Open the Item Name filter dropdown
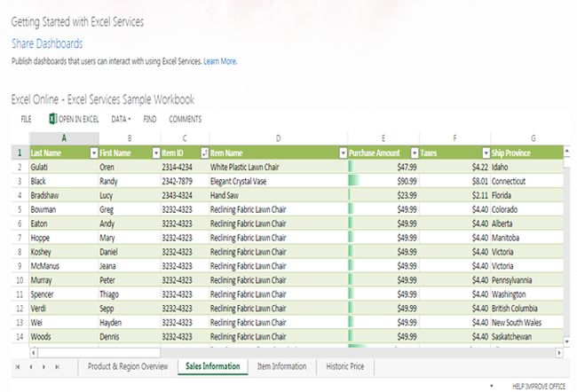The image size is (577, 392). click(343, 153)
